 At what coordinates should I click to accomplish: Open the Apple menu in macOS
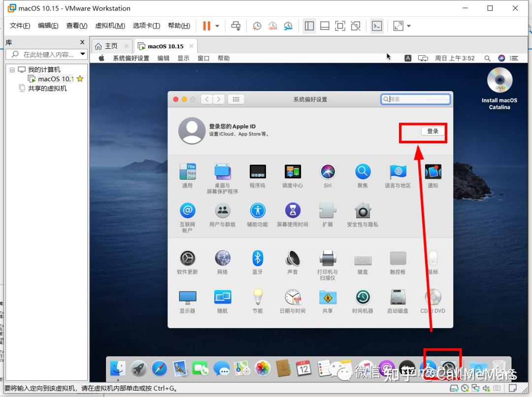[101, 58]
